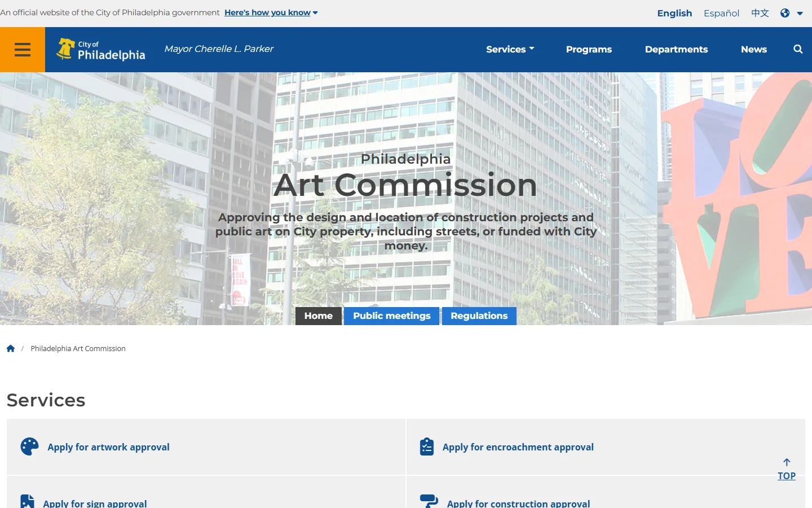Switch the site to Español
This screenshot has width=812, height=508.
click(x=721, y=13)
